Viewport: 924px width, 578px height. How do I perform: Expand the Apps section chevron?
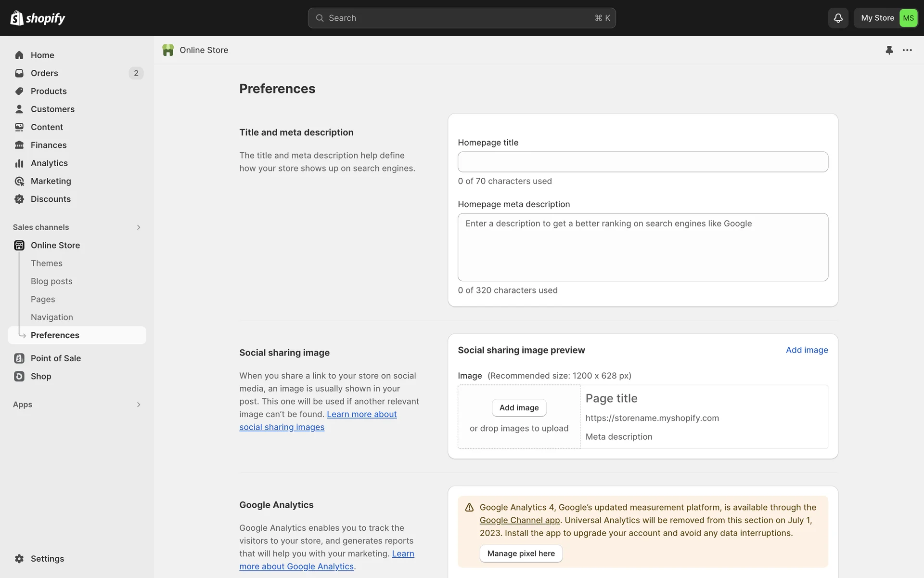tap(139, 405)
